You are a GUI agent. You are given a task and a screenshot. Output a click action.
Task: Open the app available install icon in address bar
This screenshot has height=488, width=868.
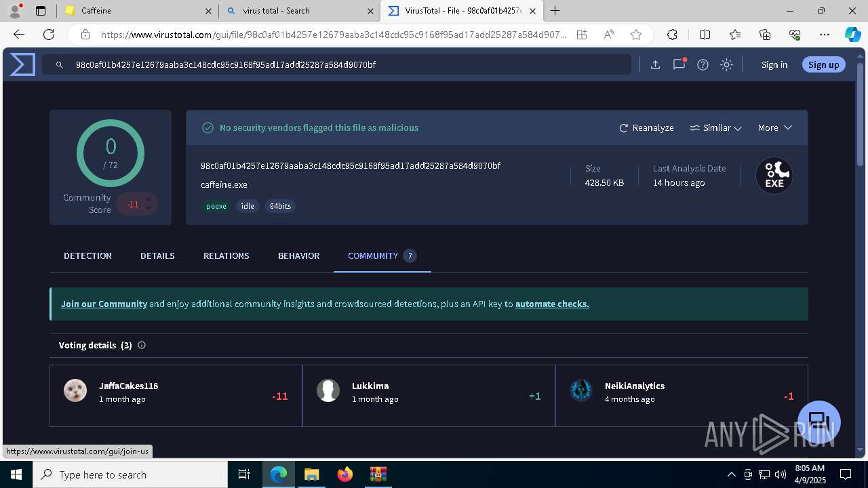(x=582, y=35)
